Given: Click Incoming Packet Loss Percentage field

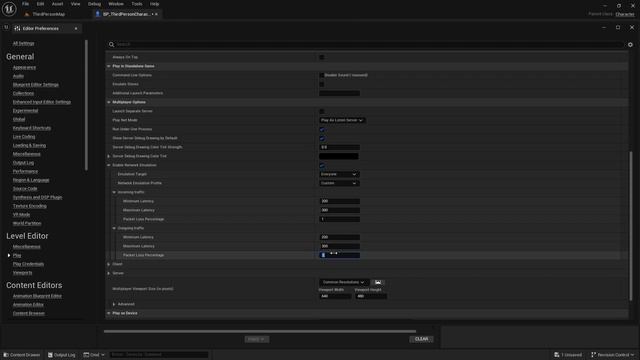Looking at the screenshot, I should [x=340, y=219].
